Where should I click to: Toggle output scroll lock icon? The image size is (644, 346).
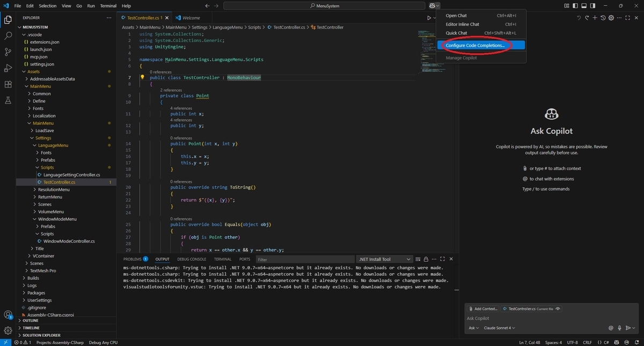click(426, 259)
